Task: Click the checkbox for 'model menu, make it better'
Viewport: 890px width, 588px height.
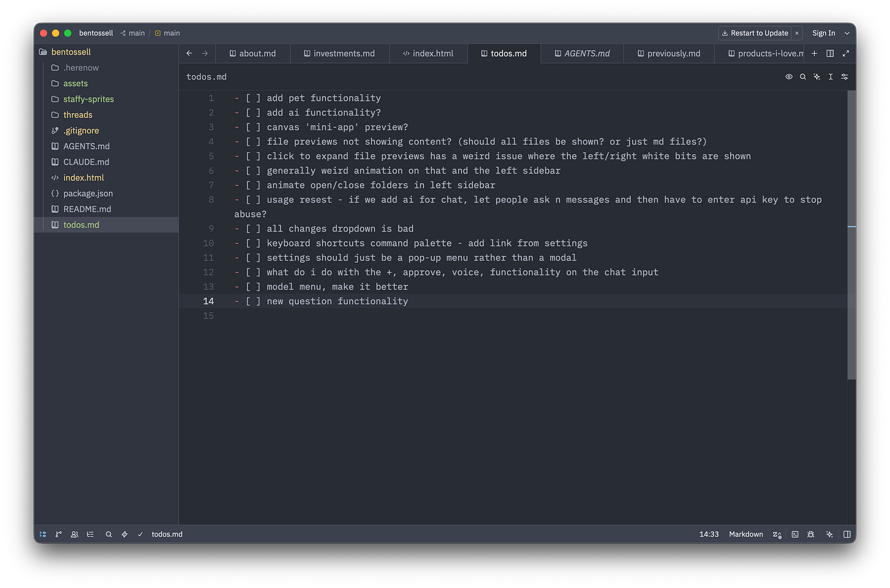Action: tap(253, 287)
